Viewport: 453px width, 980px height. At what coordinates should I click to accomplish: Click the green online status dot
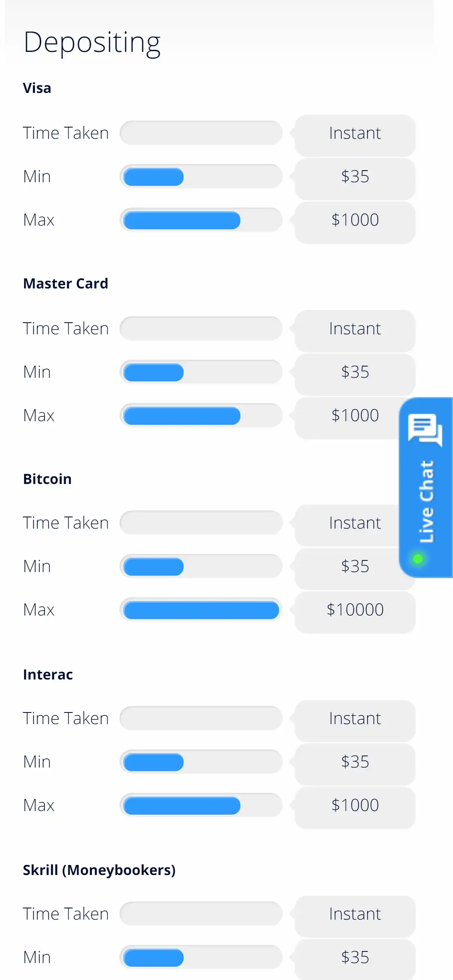point(418,558)
